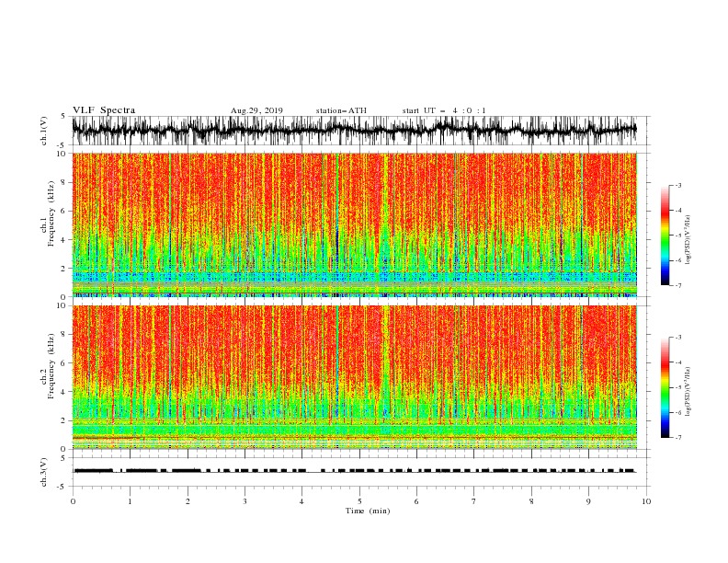Image resolution: width=728 pixels, height=563 pixels.
Task: Click the time axis tick label '5'
Action: (x=359, y=501)
